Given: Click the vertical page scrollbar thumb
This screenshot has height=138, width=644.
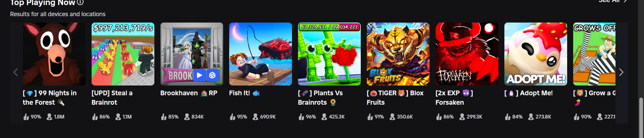Looking at the screenshot, I should pos(641,118).
